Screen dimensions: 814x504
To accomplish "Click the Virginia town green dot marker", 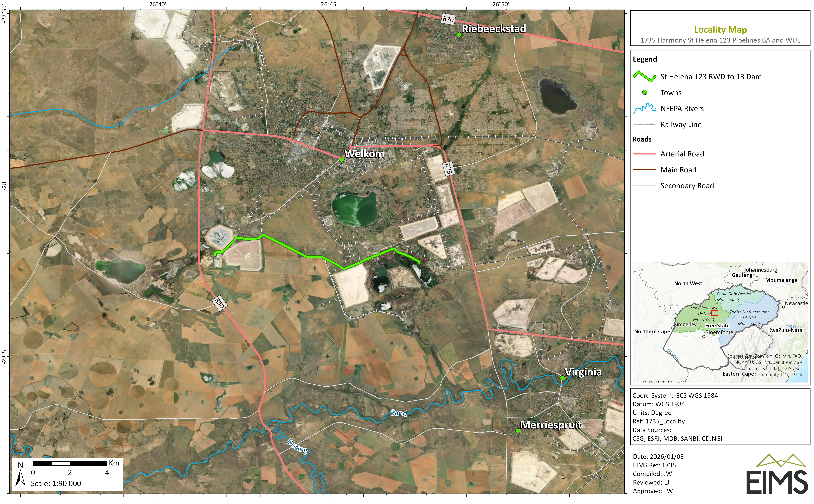I will 562,378.
